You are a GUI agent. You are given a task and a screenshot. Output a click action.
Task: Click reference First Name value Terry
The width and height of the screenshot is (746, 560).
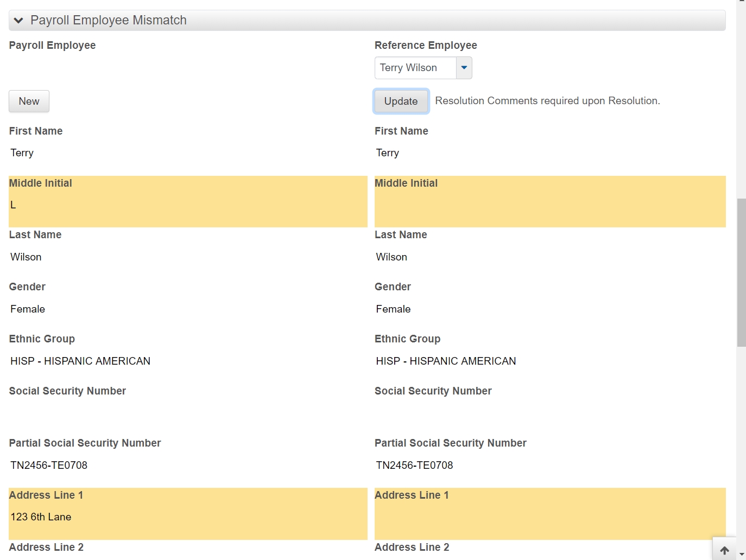tap(387, 153)
